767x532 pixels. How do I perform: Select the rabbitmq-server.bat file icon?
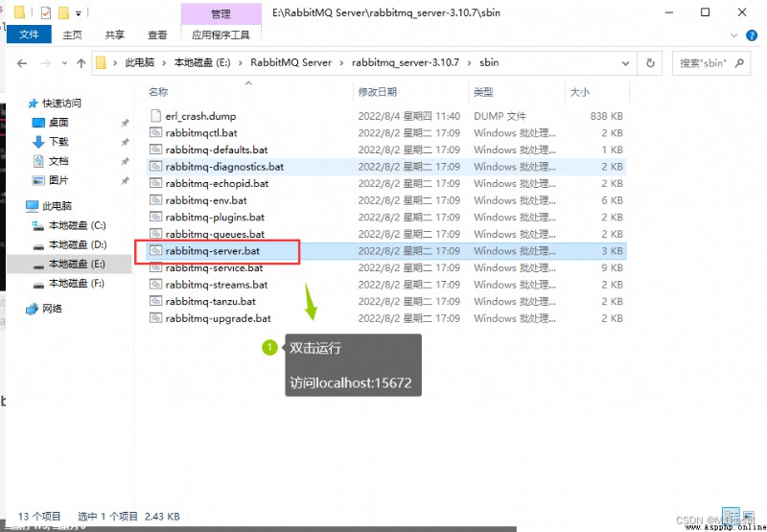pos(155,250)
